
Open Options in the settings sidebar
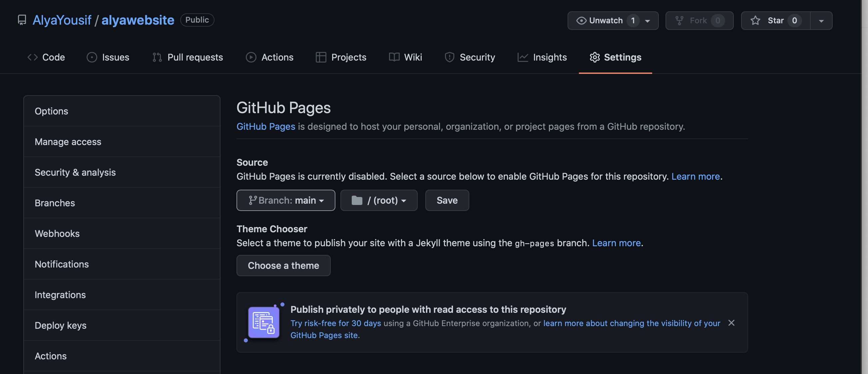122,111
